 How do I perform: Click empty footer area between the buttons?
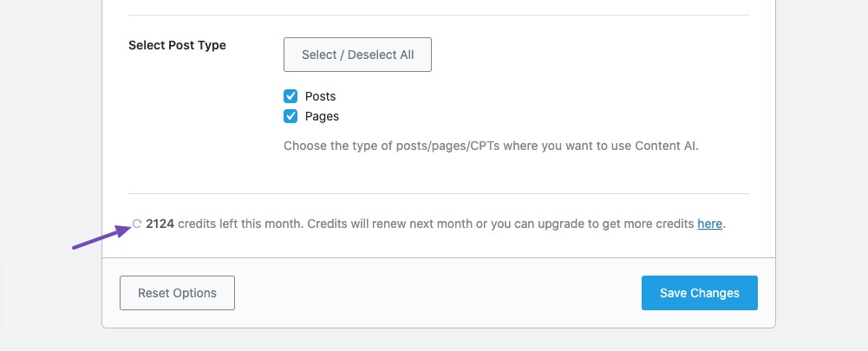pyautogui.click(x=437, y=293)
